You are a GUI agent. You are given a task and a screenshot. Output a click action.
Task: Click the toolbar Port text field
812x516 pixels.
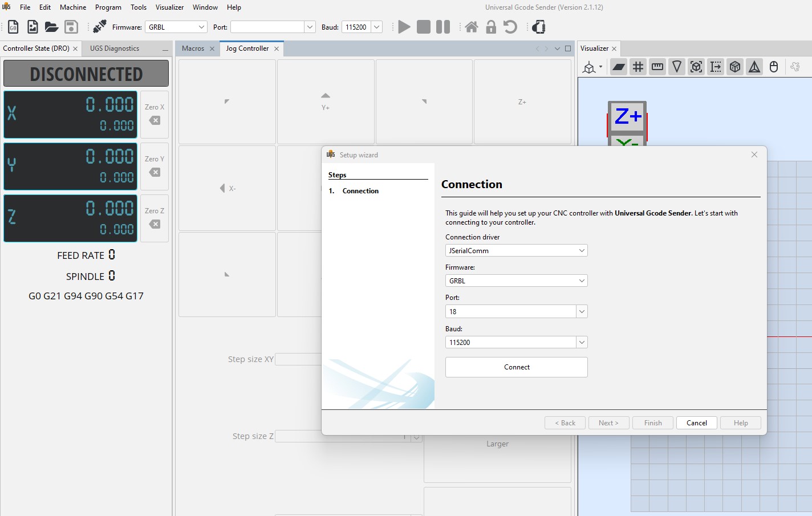[x=267, y=27]
